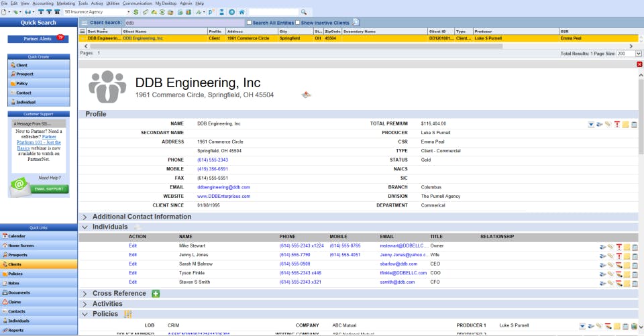Click the yellow note icon in Profile row
644x336 pixels.
(625, 124)
